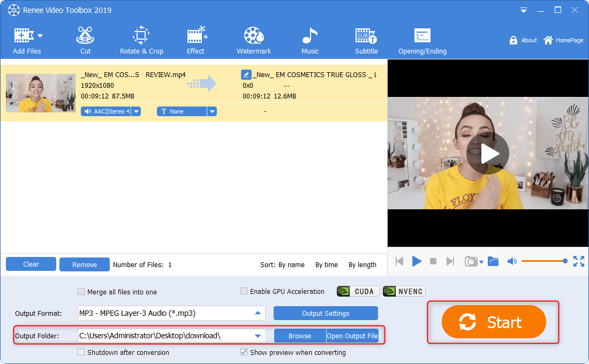Viewport: 589px width, 364px height.
Task: Click the snapshot camera icon
Action: point(471,261)
